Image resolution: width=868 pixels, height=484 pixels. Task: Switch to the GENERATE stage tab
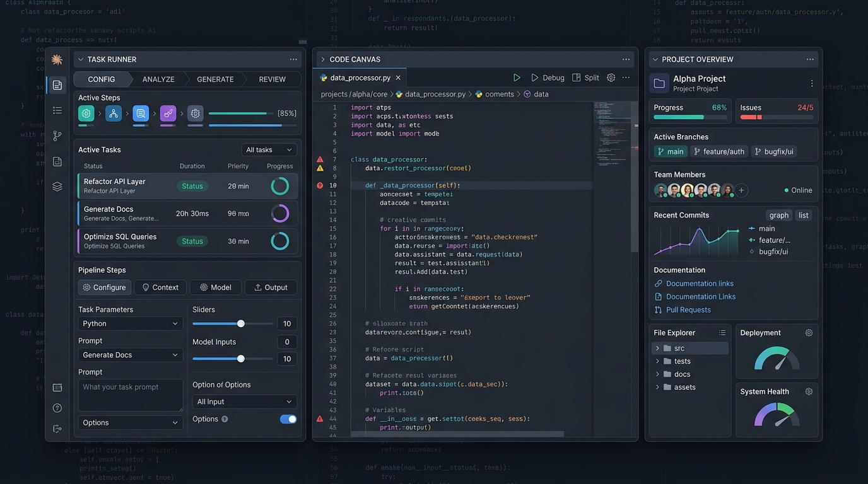click(x=215, y=79)
